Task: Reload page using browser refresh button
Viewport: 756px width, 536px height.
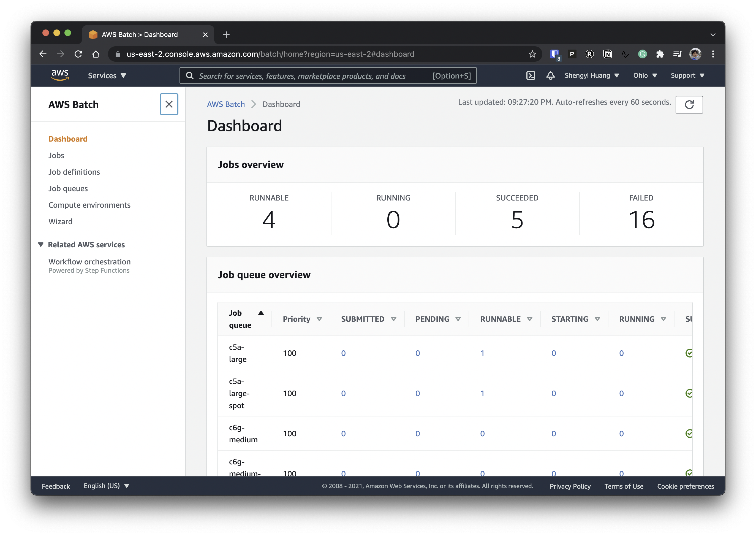Action: tap(78, 54)
